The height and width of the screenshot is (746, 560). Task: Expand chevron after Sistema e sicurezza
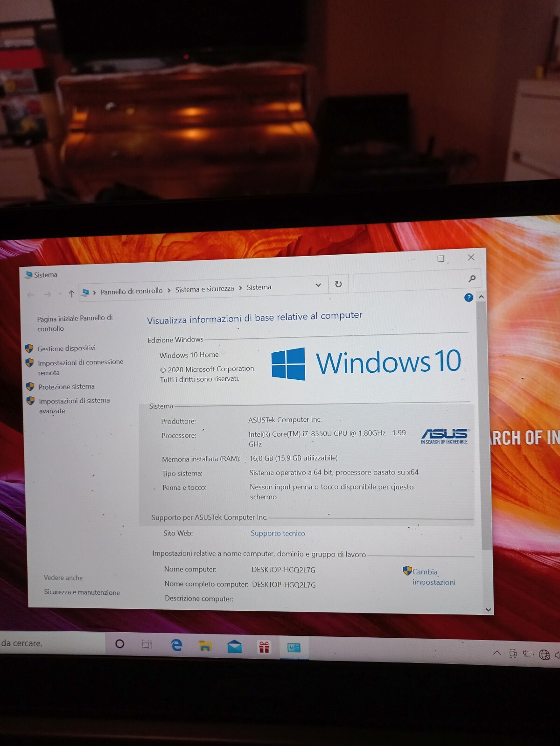240,288
